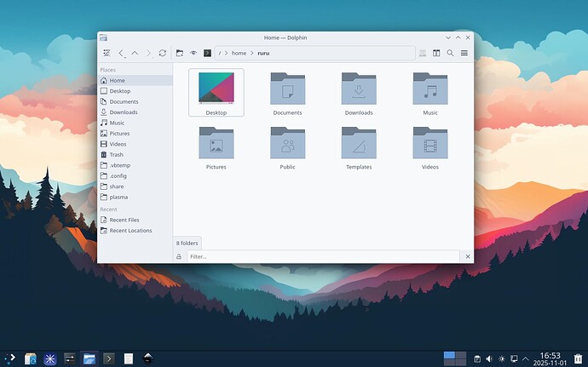This screenshot has height=367, width=588.
Task: Click the volume icon in system tray
Action: point(489,358)
